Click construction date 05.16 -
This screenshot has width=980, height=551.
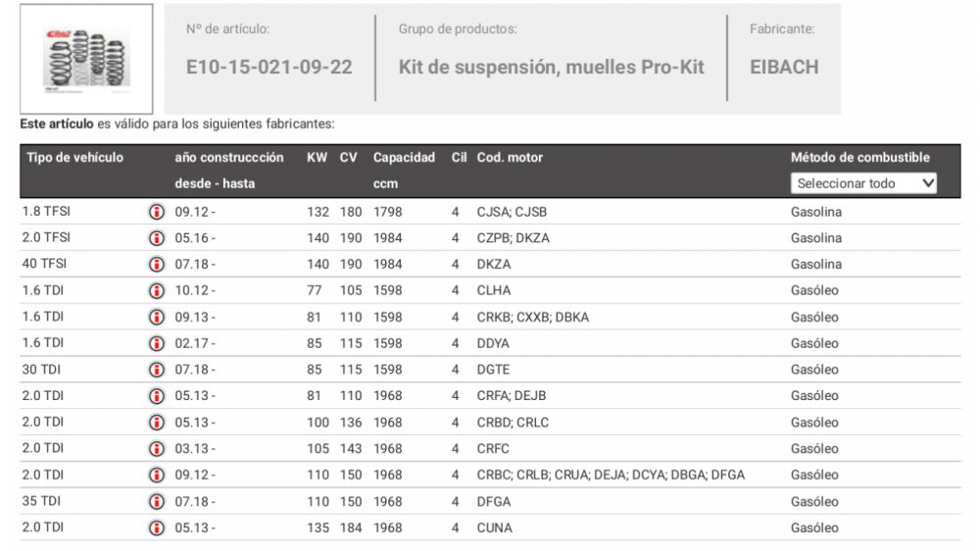click(x=195, y=238)
